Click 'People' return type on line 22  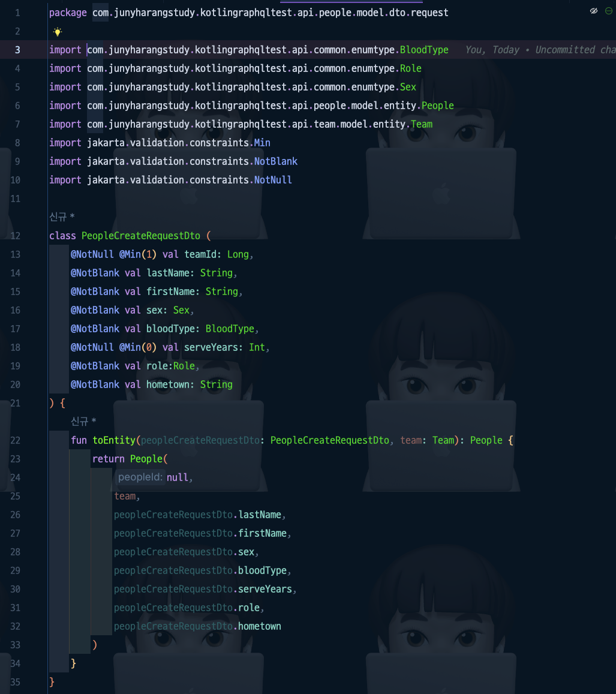486,440
